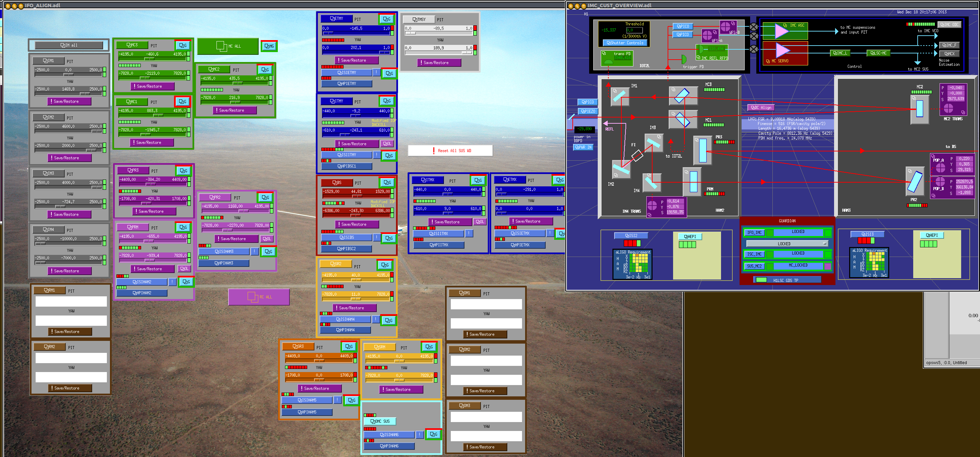
Task: Open Save/Restore menu for TMSY
Action: 439,63
